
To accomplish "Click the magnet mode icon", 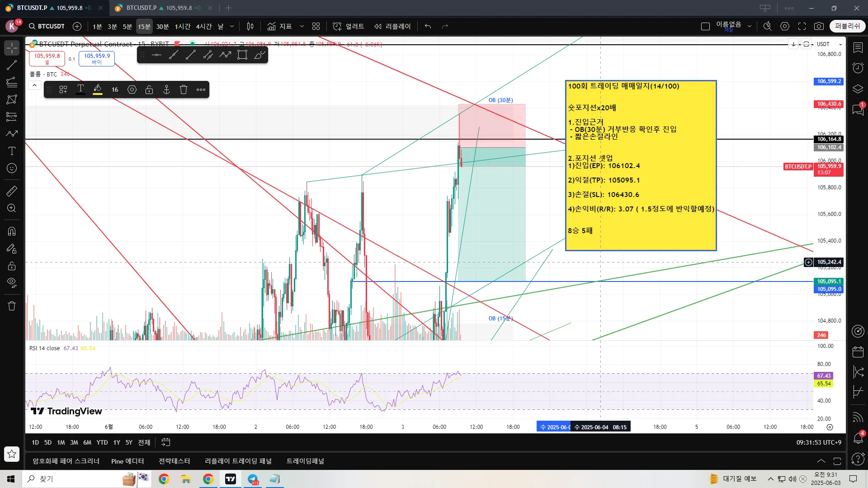I will pyautogui.click(x=12, y=231).
